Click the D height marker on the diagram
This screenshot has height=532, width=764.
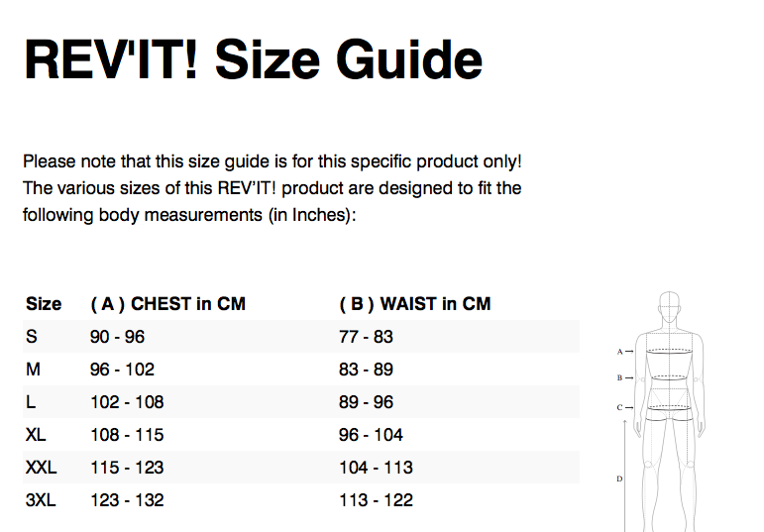(x=619, y=479)
